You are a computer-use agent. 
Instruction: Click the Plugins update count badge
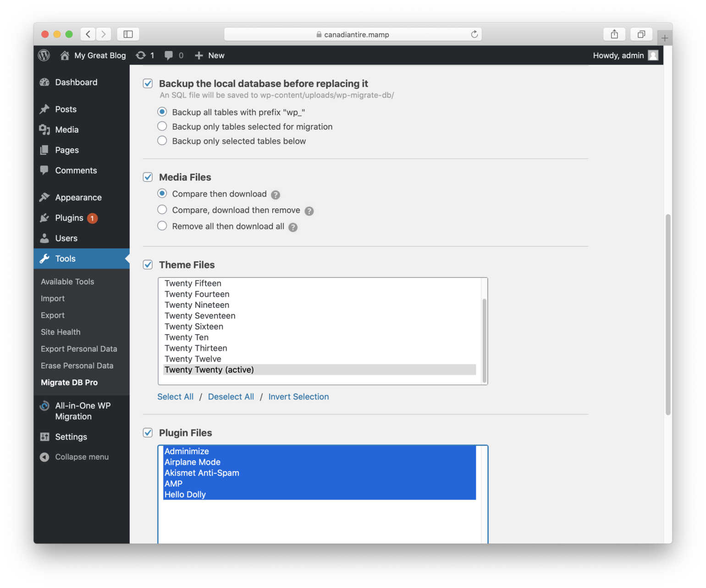click(93, 218)
